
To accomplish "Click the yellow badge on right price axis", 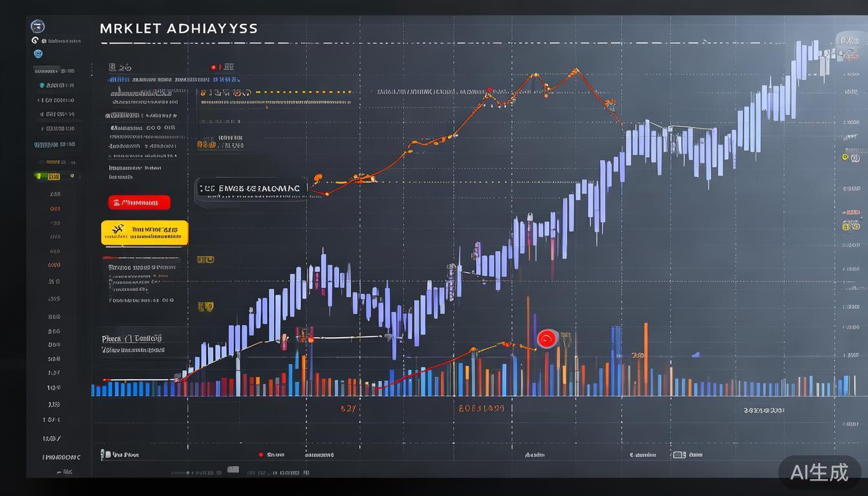I will coord(851,225).
